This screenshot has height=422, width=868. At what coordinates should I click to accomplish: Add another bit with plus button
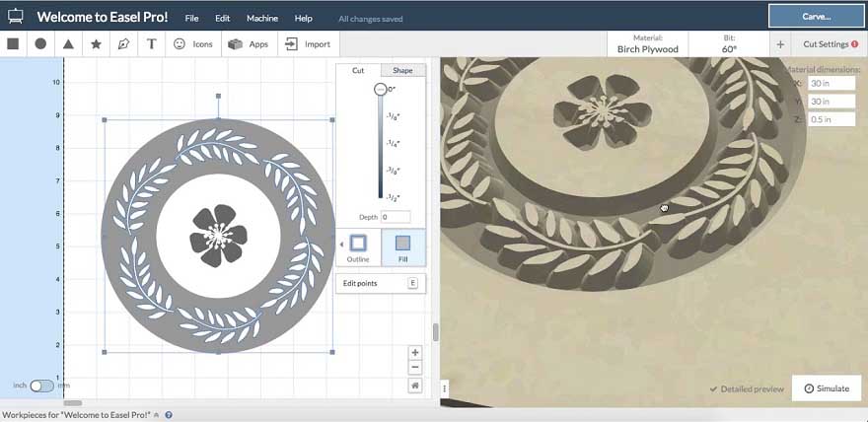point(780,44)
